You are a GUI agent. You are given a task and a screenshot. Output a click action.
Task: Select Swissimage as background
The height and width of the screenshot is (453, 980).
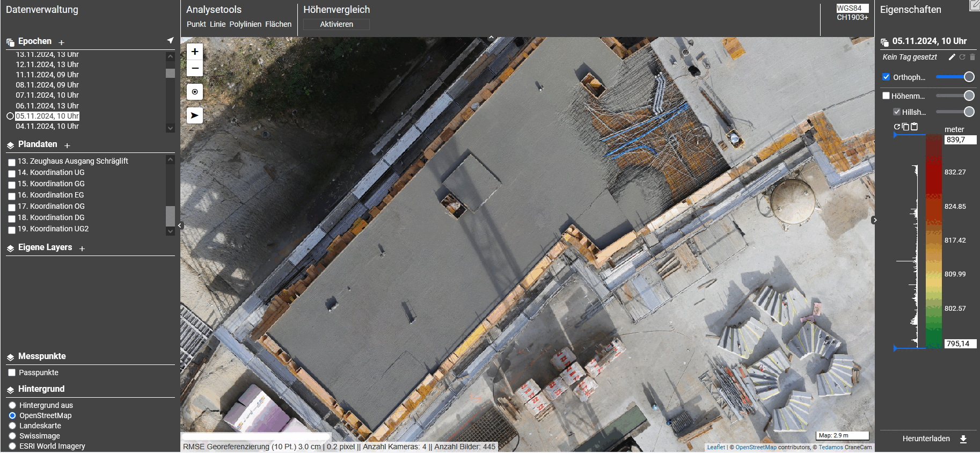coord(12,436)
